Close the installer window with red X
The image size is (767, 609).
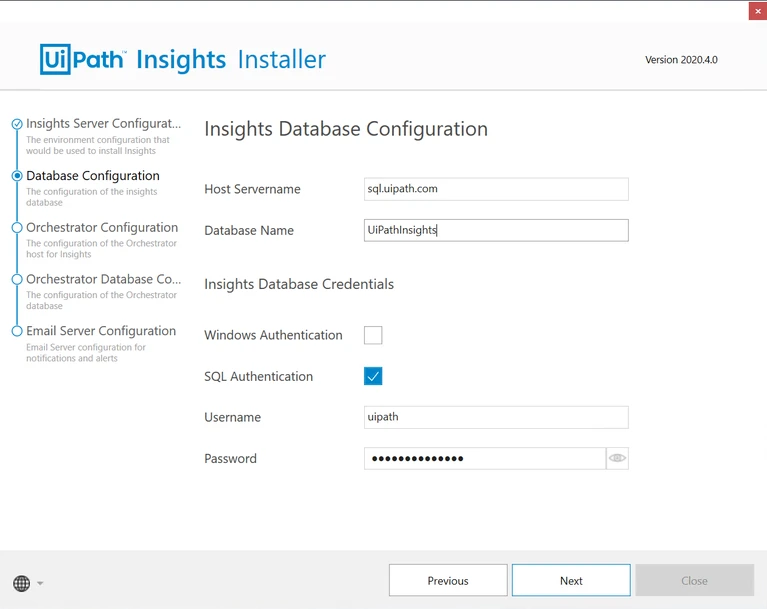pyautogui.click(x=758, y=11)
